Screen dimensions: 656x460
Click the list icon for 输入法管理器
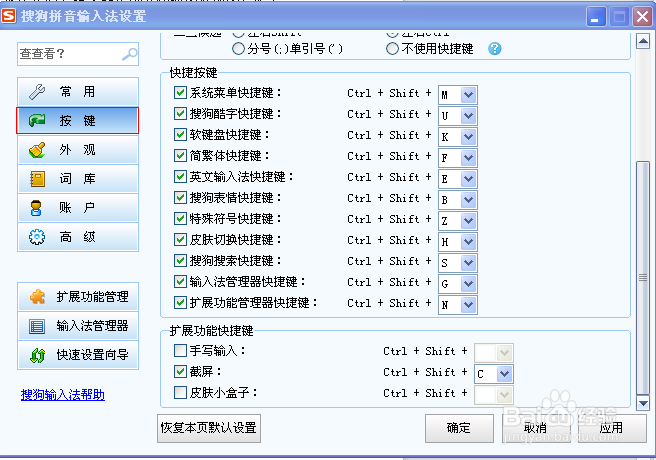coord(37,326)
